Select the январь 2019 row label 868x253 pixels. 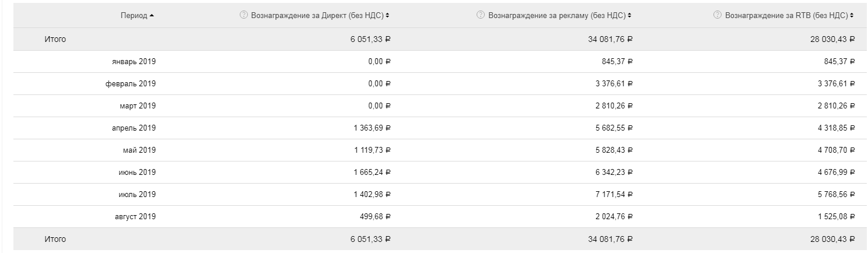[x=134, y=61]
